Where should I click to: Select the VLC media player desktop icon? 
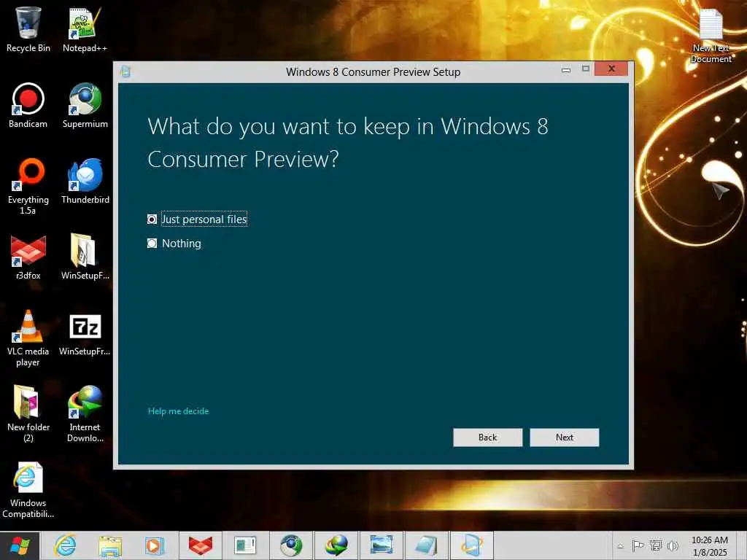point(28,338)
